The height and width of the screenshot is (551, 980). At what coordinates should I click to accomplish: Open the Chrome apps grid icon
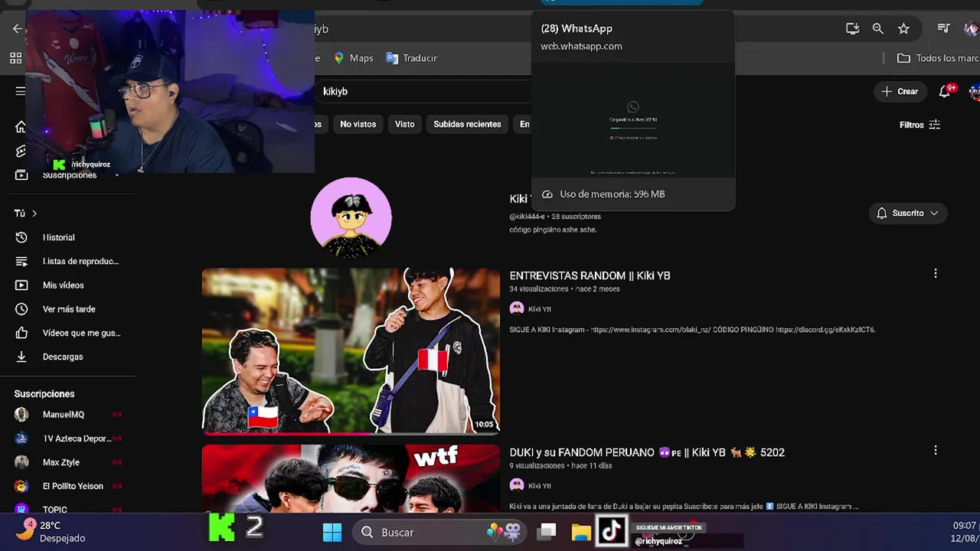point(15,58)
